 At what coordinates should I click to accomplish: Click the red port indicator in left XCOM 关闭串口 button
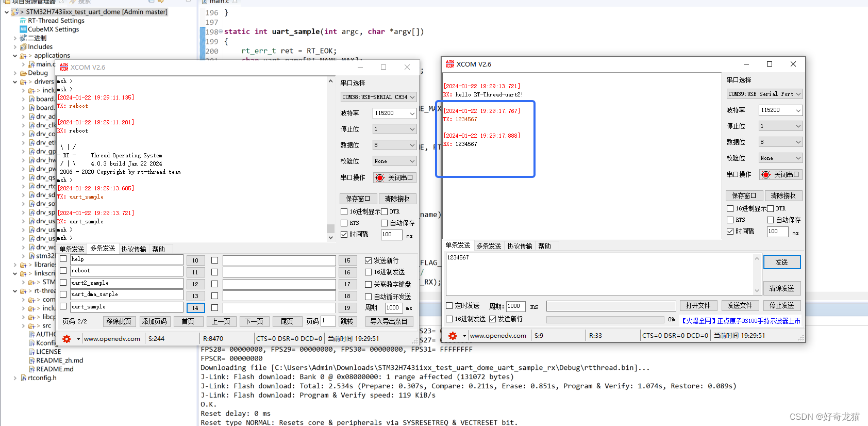pos(380,177)
